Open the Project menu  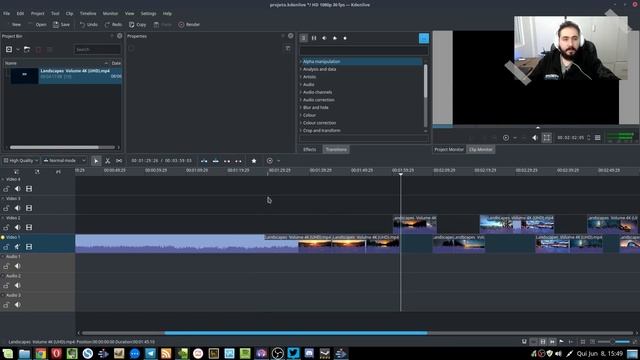pos(38,13)
